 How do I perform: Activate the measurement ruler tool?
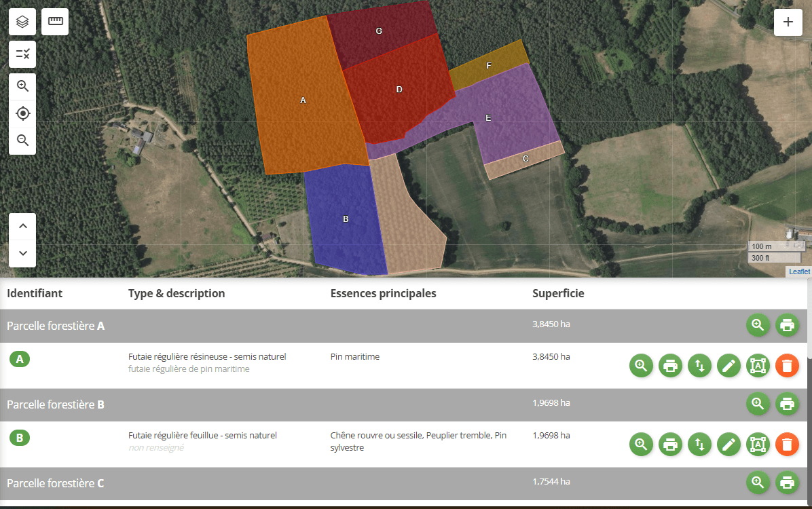[54, 21]
